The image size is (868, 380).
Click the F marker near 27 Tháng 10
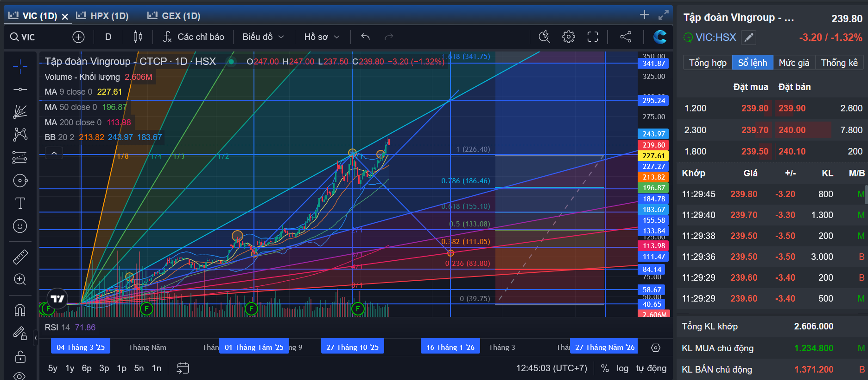point(358,309)
